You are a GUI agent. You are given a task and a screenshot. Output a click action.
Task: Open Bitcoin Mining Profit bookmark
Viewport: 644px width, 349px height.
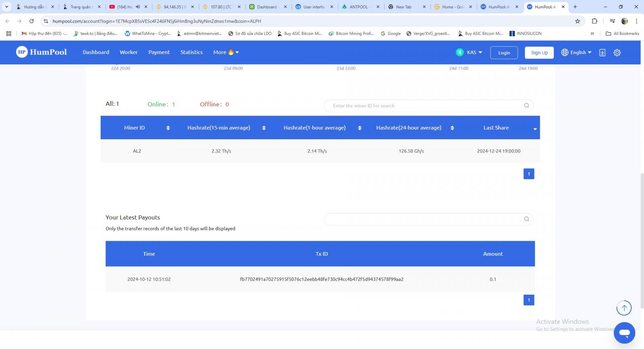click(x=351, y=33)
